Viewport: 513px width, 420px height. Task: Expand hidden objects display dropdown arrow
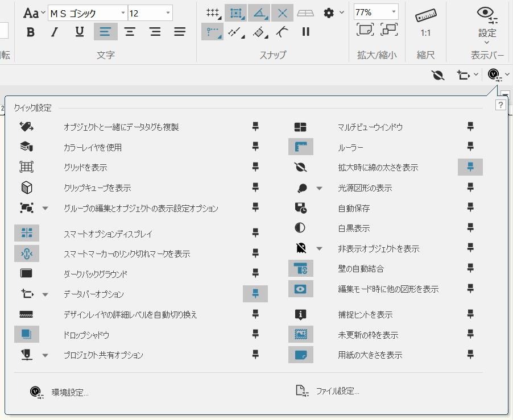click(x=319, y=249)
